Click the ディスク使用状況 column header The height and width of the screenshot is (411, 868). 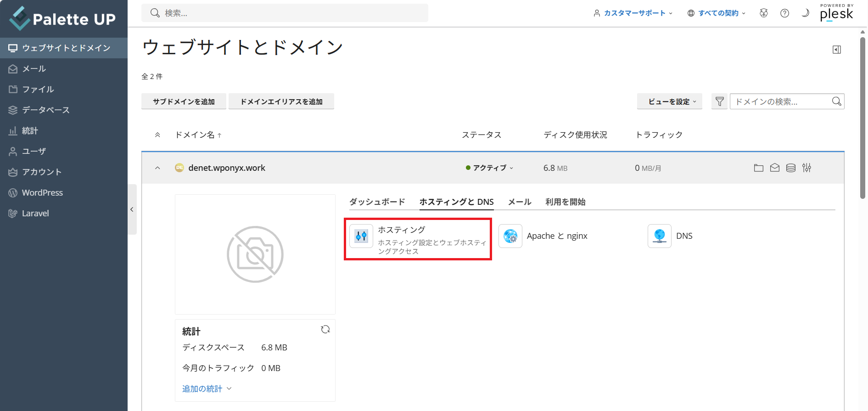tap(575, 135)
